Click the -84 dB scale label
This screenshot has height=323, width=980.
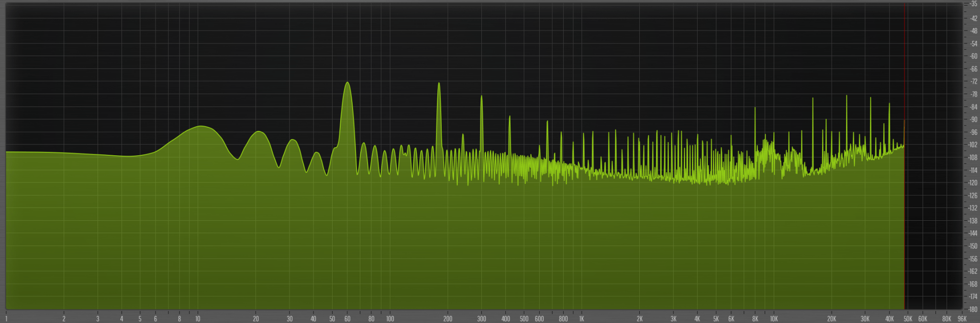pyautogui.click(x=973, y=107)
